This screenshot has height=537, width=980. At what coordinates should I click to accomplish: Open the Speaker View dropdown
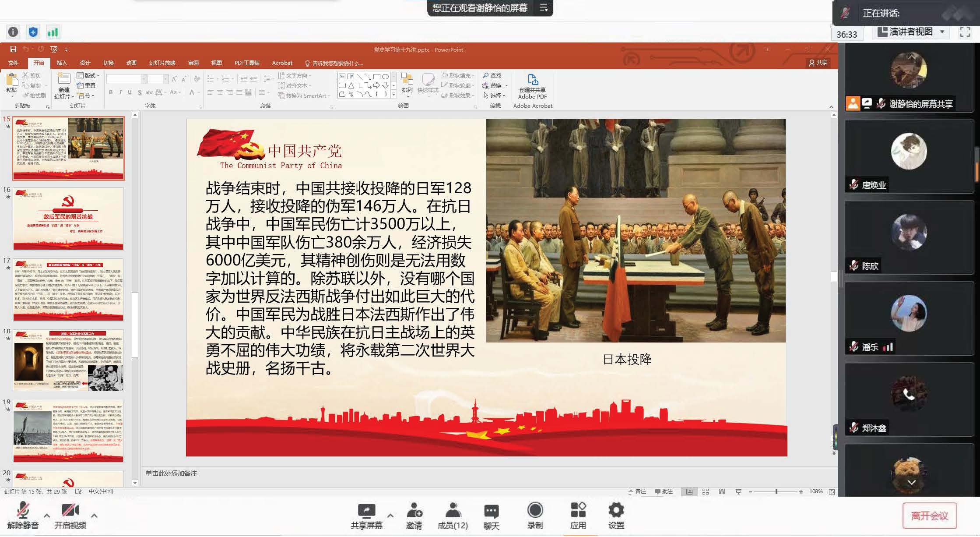(x=913, y=32)
